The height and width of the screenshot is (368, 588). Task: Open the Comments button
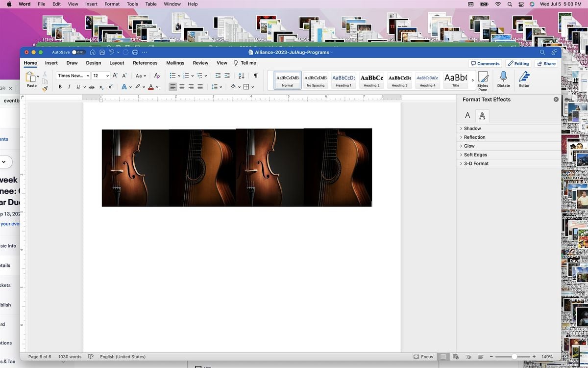coord(485,63)
